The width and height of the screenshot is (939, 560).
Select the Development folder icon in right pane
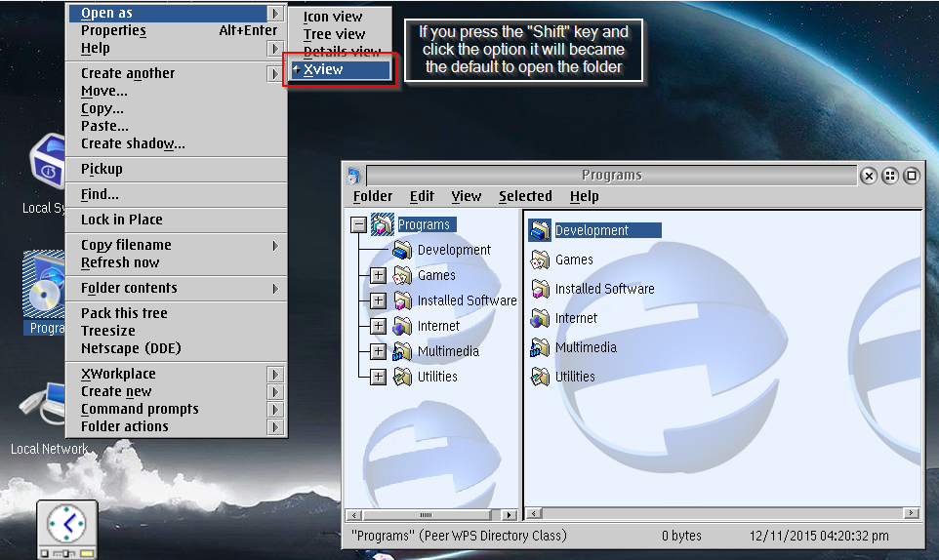coord(540,231)
